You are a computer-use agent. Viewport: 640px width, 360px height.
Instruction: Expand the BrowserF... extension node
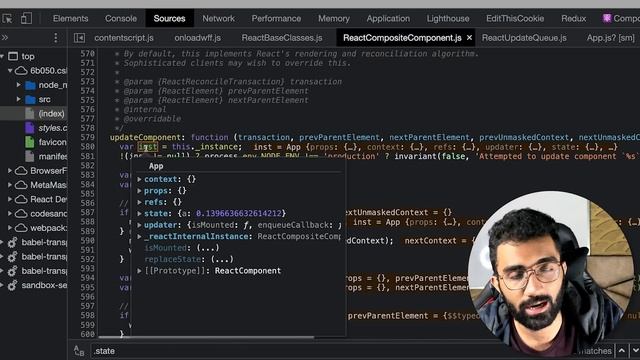pos(10,171)
